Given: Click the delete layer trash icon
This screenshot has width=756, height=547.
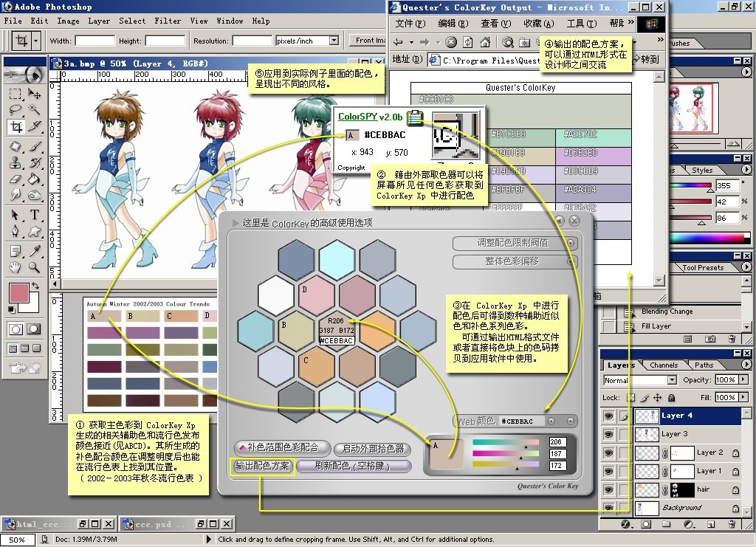Looking at the screenshot, I should click(732, 524).
